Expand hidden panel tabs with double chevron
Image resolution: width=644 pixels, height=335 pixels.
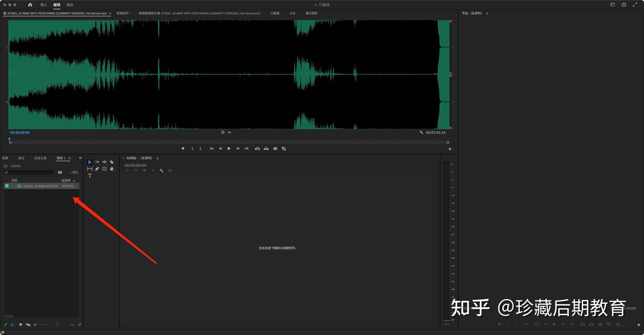(x=80, y=158)
